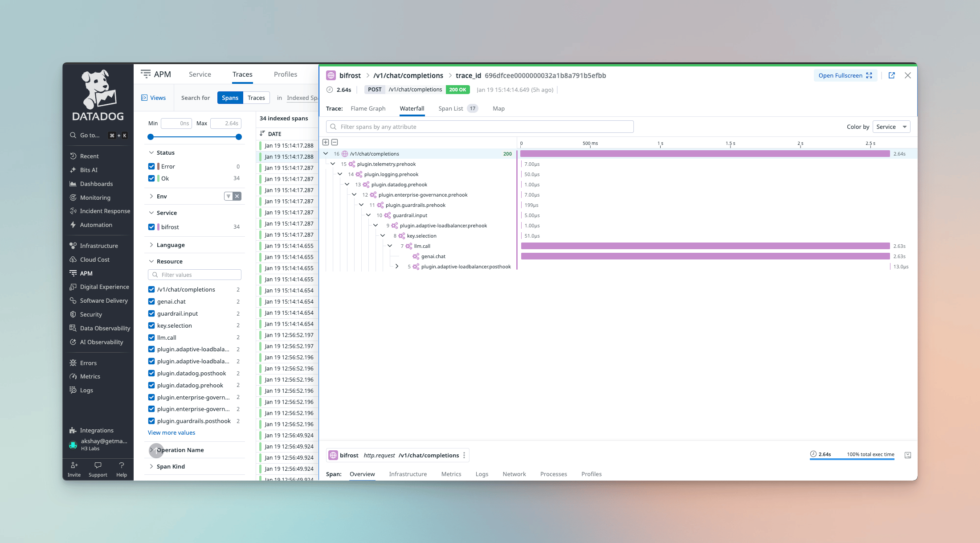This screenshot has height=543, width=980.
Task: Uncheck the bifrost service checkbox
Action: [x=151, y=227]
